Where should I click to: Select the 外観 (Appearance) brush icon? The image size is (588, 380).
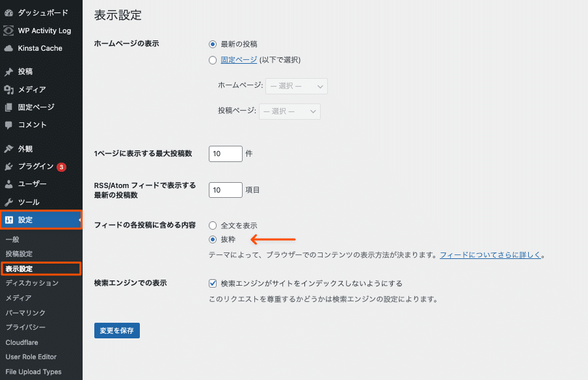[x=8, y=148]
